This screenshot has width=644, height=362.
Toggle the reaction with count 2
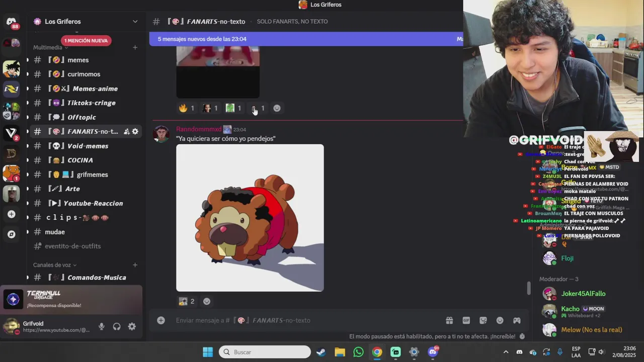(x=187, y=301)
